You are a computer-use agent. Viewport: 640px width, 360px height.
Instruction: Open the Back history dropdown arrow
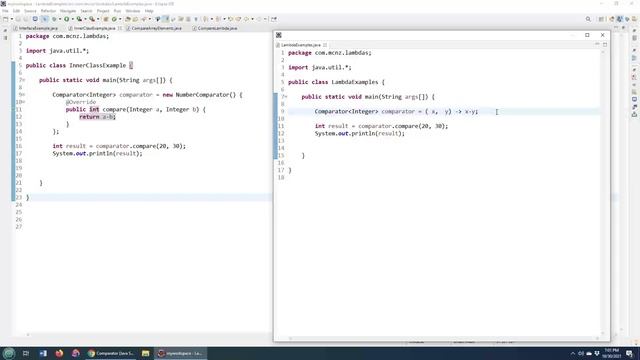click(x=252, y=19)
